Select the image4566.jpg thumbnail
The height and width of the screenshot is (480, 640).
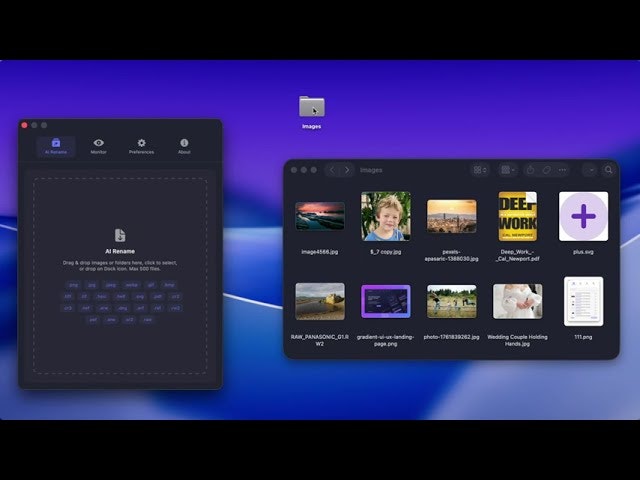click(x=320, y=216)
